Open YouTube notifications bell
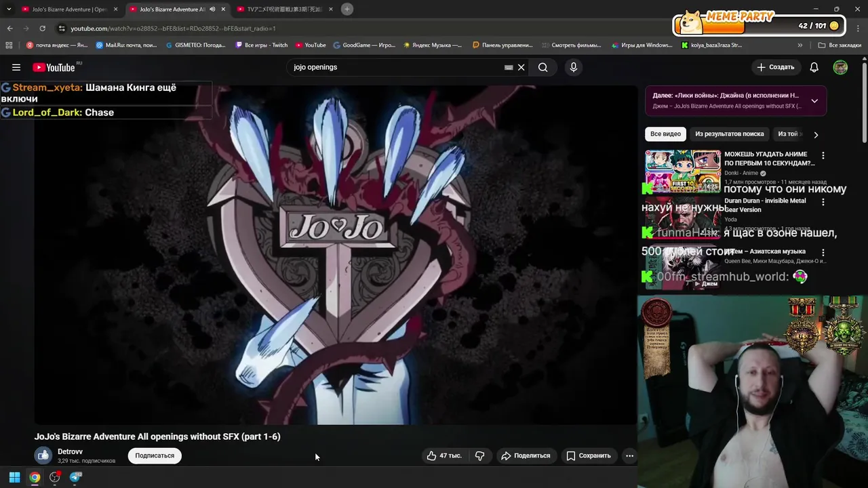Screen dimensions: 868x488 coord(814,67)
